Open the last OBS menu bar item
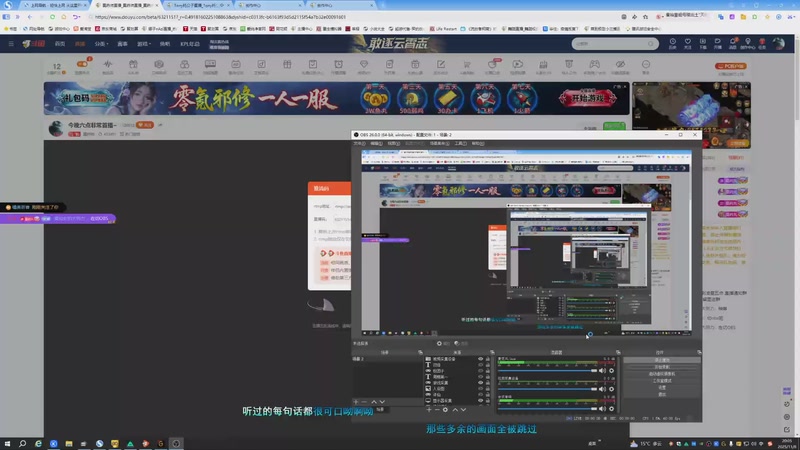Viewport: 800px width, 450px height. [478, 143]
